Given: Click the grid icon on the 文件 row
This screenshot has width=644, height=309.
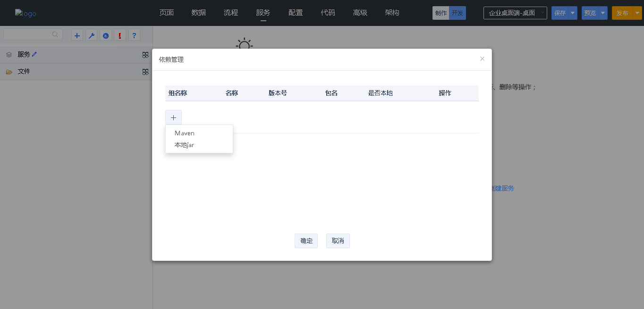Looking at the screenshot, I should tap(145, 72).
